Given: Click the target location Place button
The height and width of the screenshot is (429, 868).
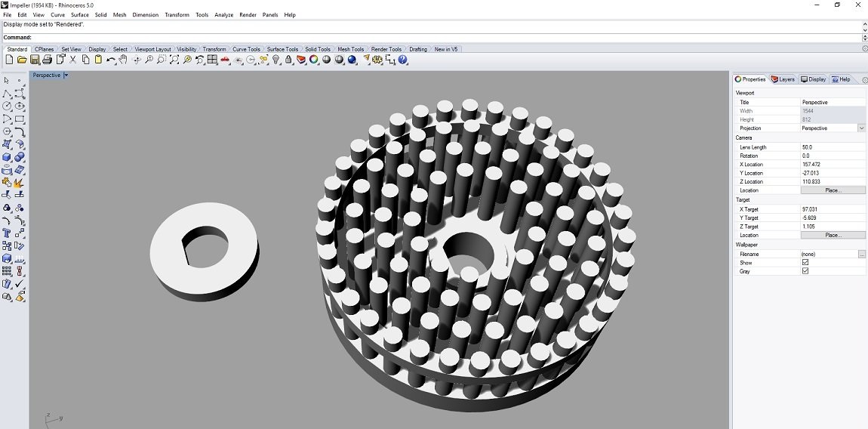Looking at the screenshot, I should (833, 235).
